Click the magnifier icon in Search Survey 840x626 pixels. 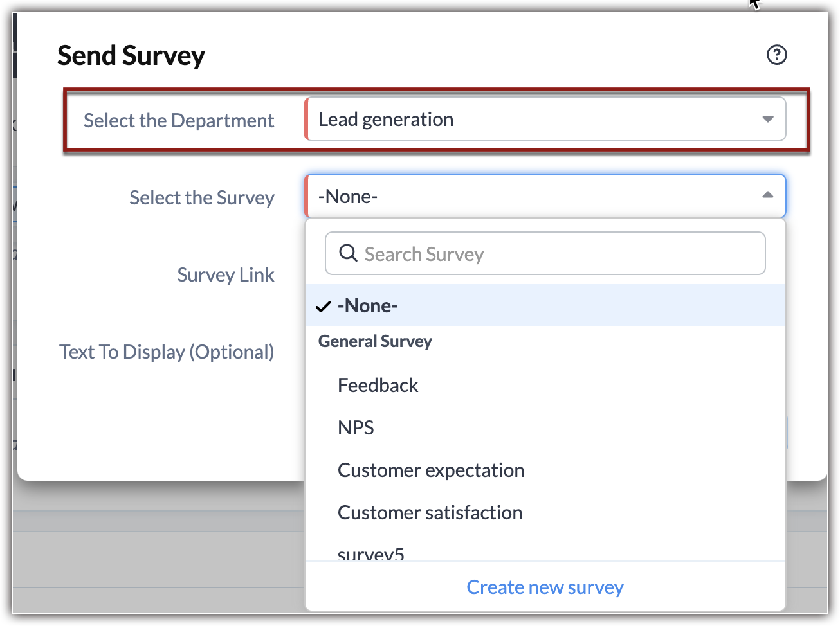click(x=348, y=253)
